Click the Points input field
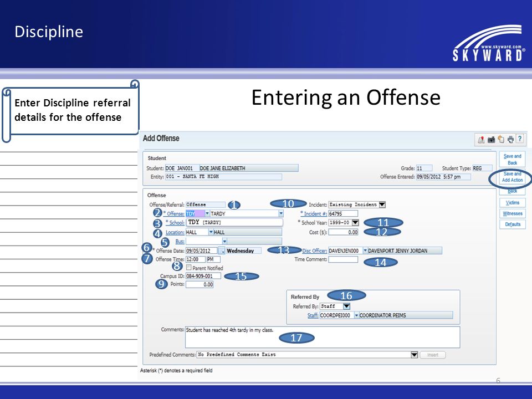This screenshot has height=399, width=532. pos(199,284)
